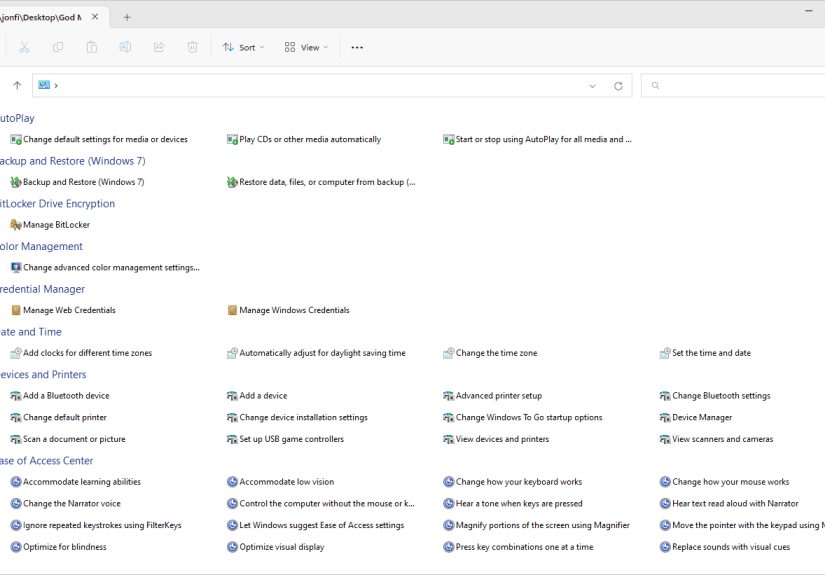This screenshot has width=825, height=575.
Task: Collapse Backup and Restore (Windows 7) group
Action: click(73, 161)
